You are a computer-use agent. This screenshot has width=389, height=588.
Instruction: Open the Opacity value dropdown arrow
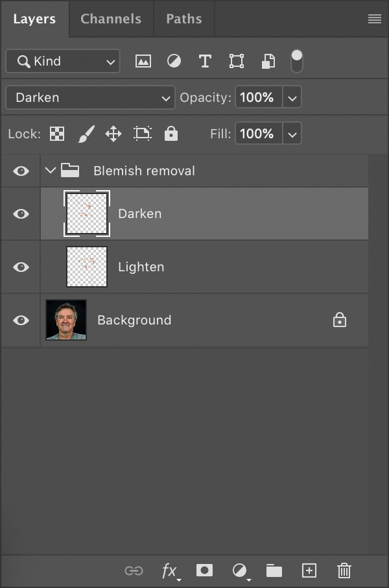(x=292, y=98)
